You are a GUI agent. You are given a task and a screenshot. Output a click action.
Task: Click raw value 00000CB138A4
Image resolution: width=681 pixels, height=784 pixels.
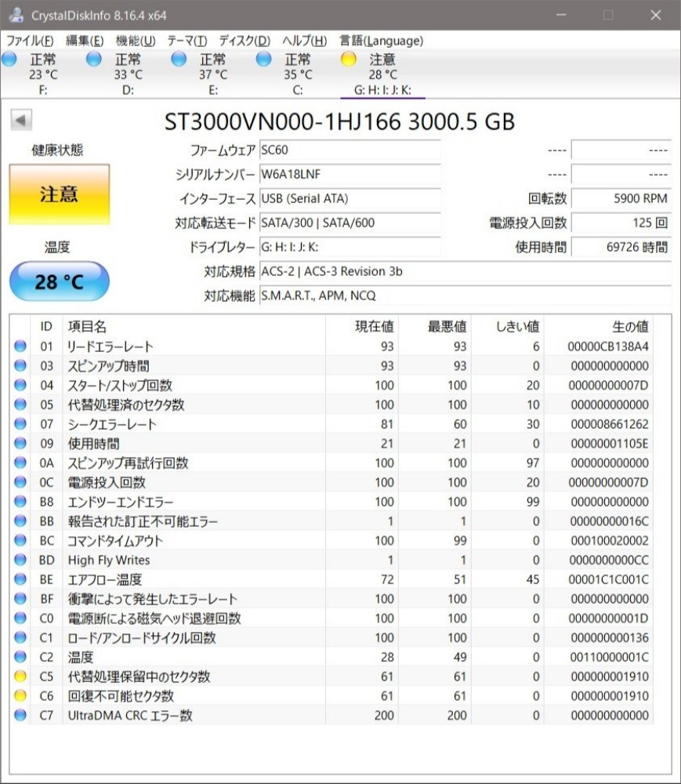[x=608, y=347]
